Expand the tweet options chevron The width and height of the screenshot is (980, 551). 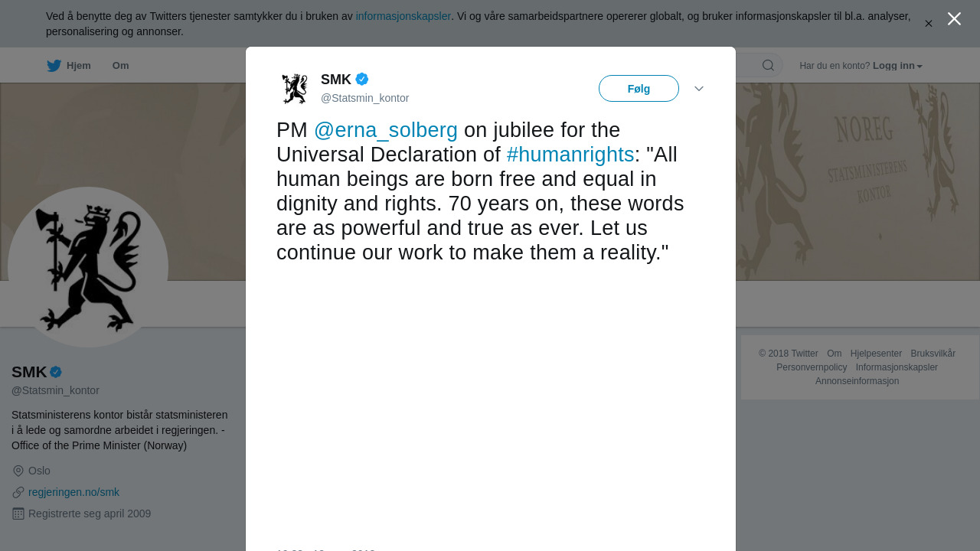[x=699, y=89]
